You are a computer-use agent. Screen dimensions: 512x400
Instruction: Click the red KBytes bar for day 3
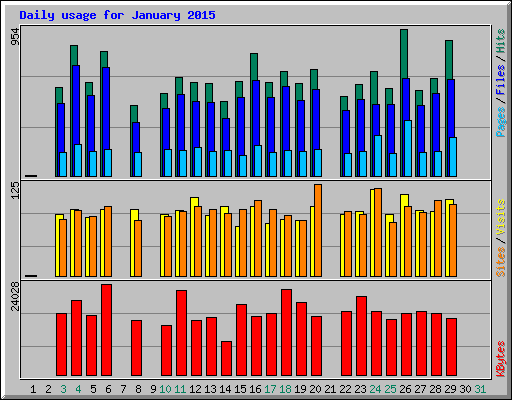61,344
